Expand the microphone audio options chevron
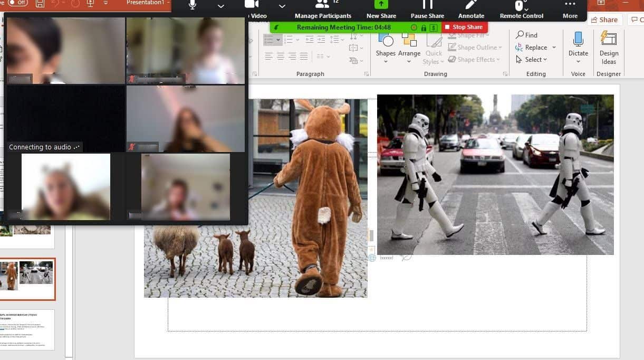Image resolution: width=644 pixels, height=360 pixels. coord(220,7)
